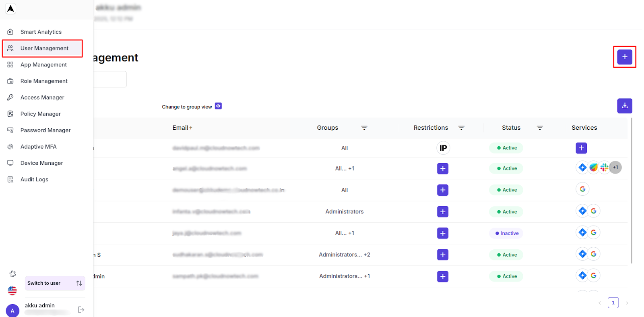This screenshot has height=317, width=644.
Task: Open the notifications bell icon
Action: point(13,274)
